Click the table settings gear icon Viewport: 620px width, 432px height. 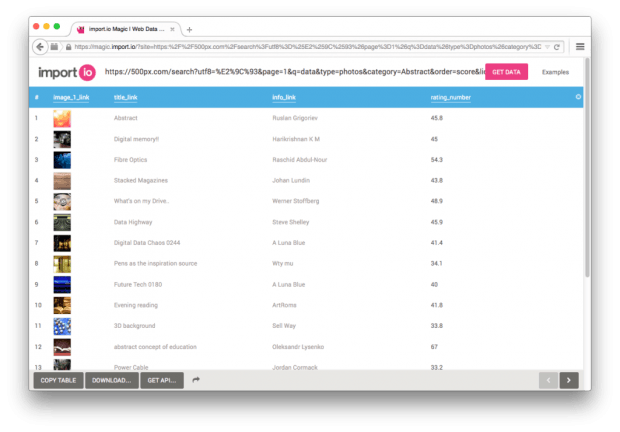tap(578, 97)
